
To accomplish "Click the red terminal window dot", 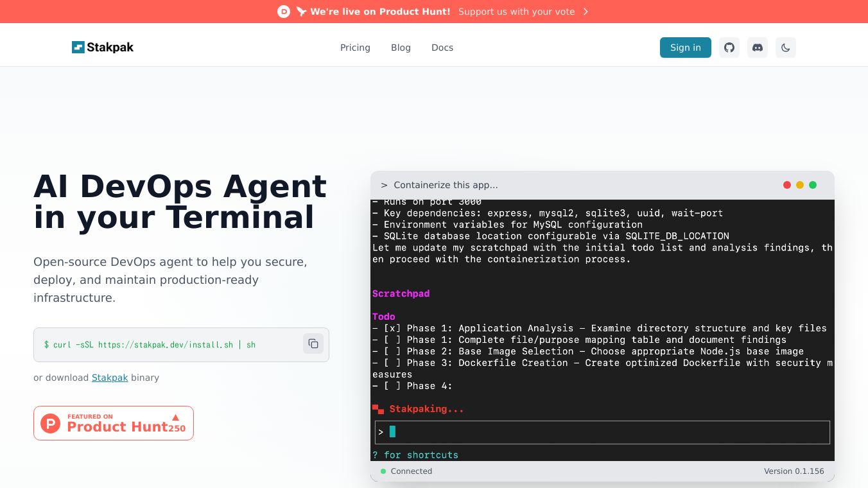I will tap(787, 185).
